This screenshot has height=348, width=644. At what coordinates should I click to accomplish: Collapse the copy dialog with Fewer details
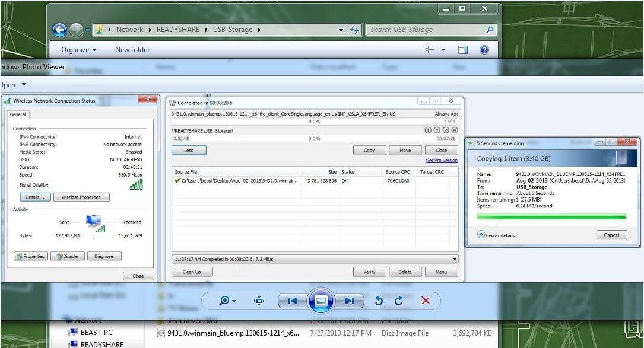coord(496,235)
